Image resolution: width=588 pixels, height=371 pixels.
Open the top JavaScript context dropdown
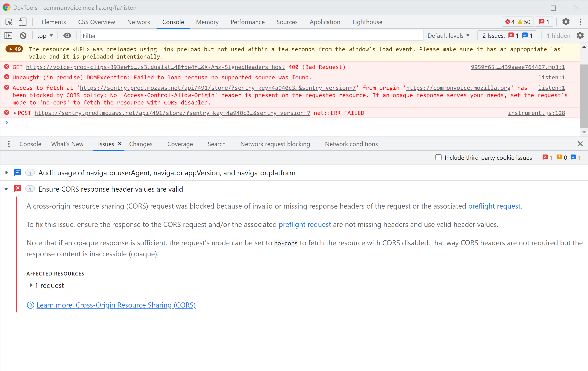click(45, 36)
